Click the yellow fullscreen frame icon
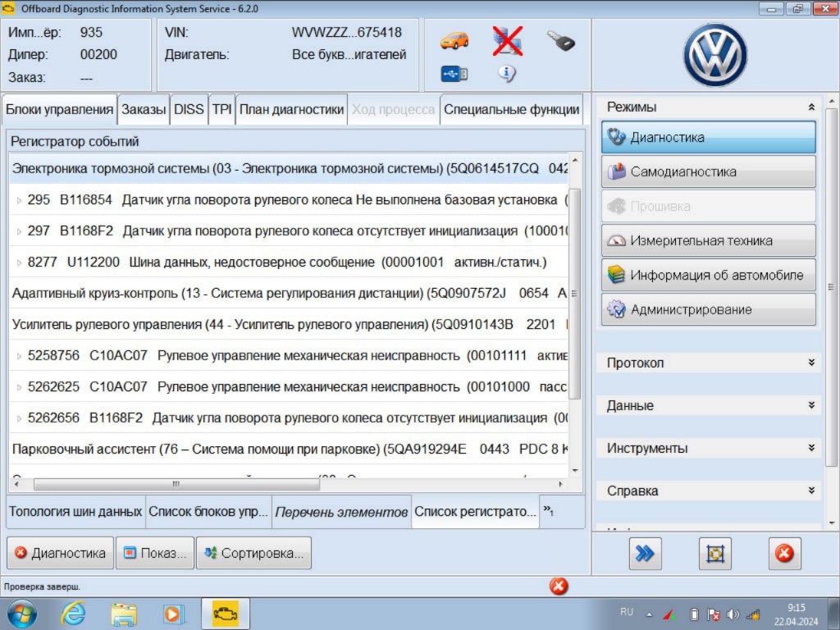The image size is (840, 630). coord(714,554)
